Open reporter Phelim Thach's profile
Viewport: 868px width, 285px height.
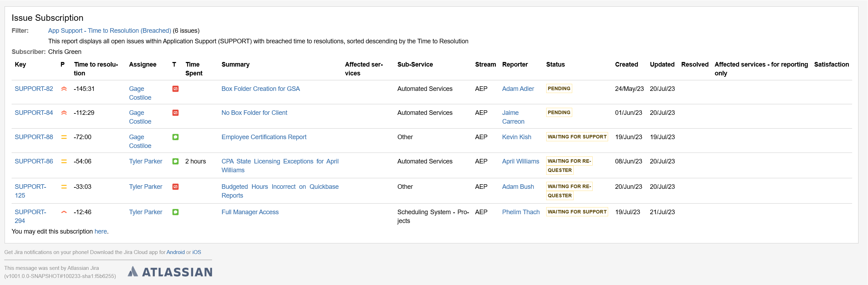[x=521, y=212]
